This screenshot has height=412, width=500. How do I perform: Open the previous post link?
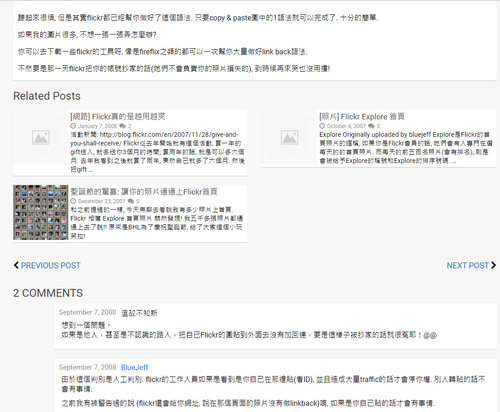(x=51, y=265)
